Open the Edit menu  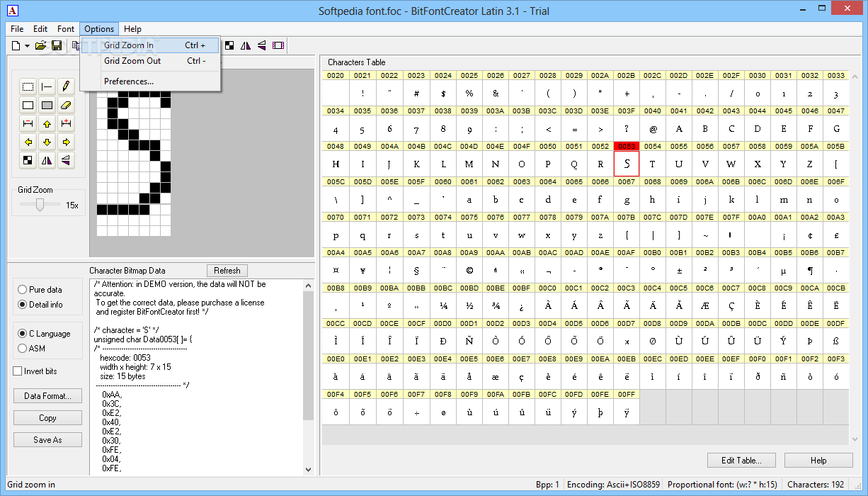click(x=40, y=29)
